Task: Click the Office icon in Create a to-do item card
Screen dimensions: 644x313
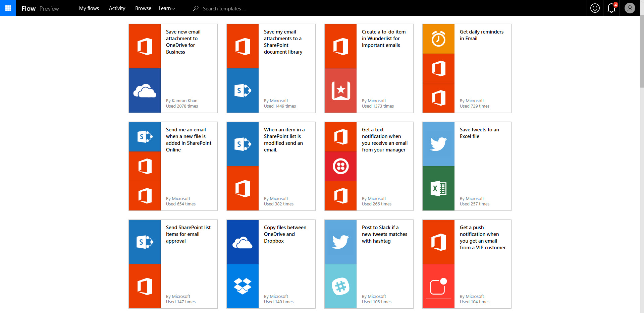Action: point(340,46)
